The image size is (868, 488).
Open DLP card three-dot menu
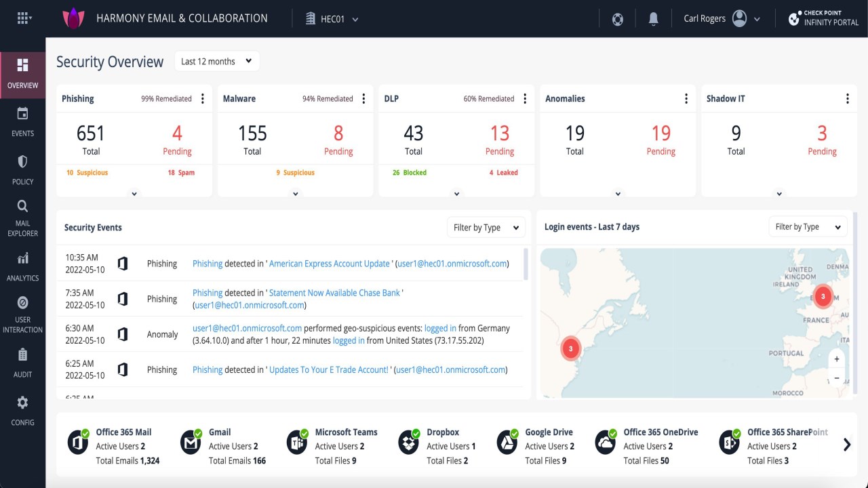pos(524,99)
